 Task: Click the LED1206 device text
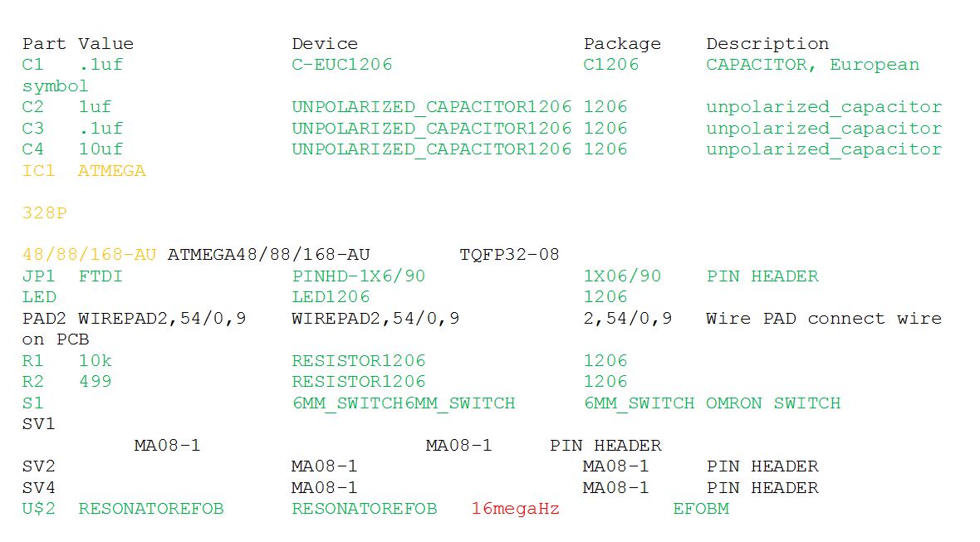tap(331, 297)
